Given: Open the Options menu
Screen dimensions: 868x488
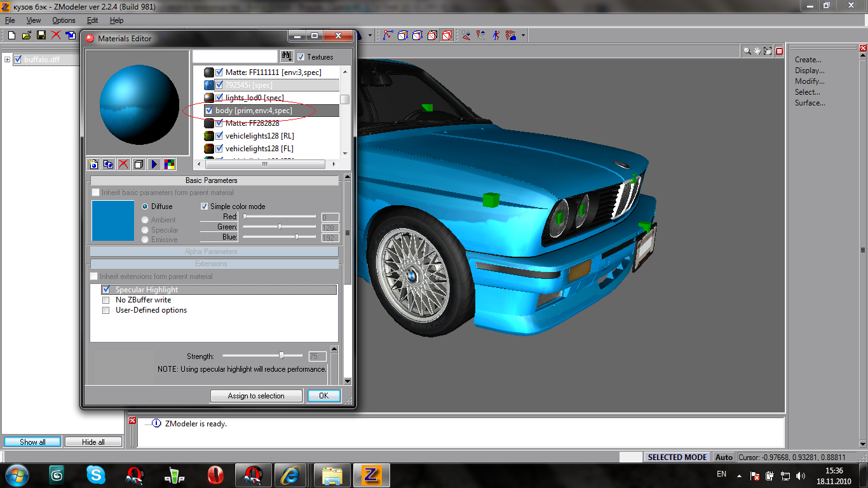Looking at the screenshot, I should pos(64,20).
